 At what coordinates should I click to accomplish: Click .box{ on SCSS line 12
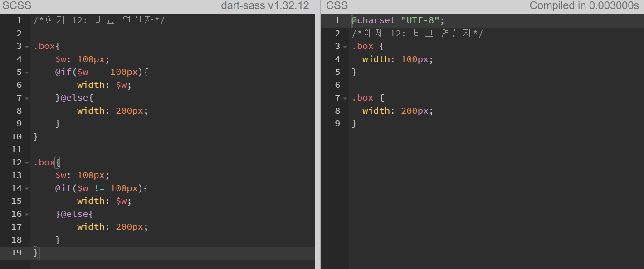pos(47,163)
